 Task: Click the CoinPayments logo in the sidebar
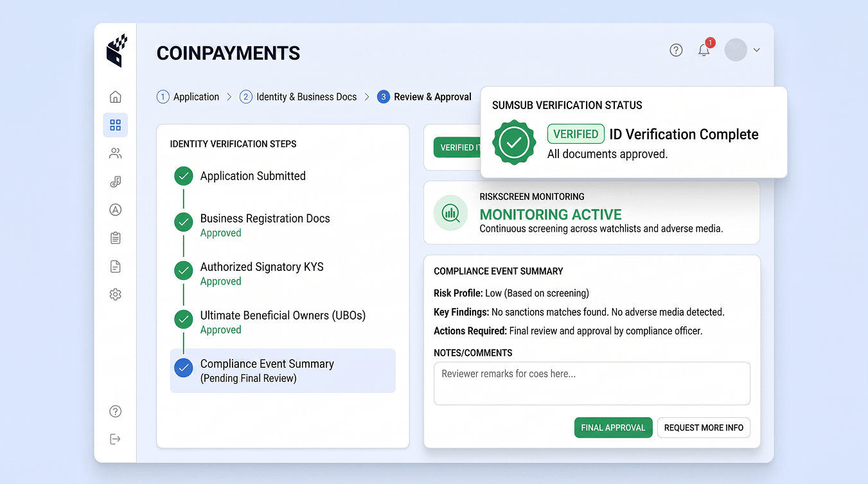click(116, 51)
